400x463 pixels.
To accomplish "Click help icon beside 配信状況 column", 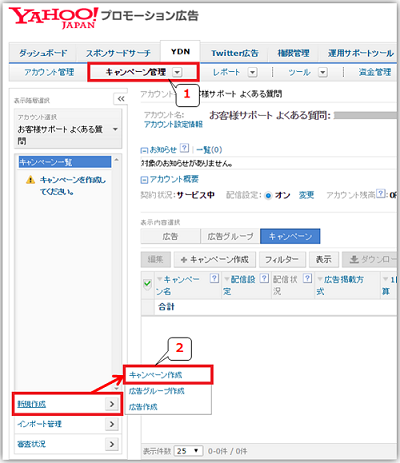I will 308,278.
